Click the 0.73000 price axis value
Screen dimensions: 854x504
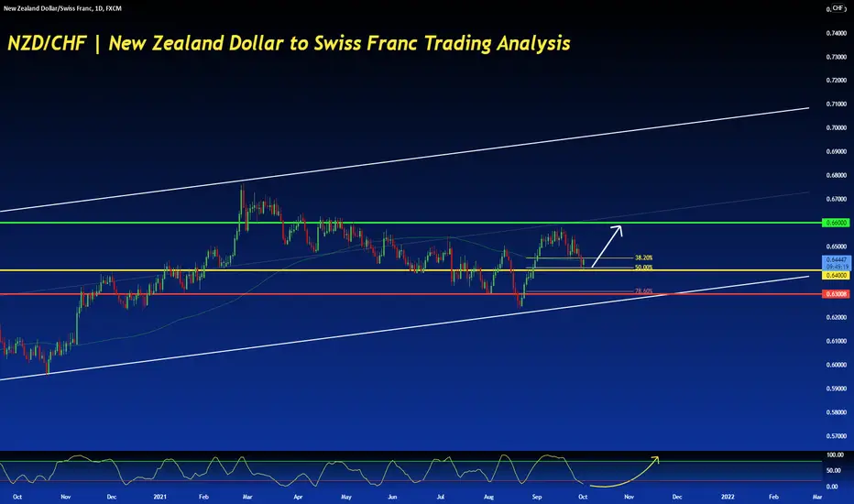[x=837, y=57]
